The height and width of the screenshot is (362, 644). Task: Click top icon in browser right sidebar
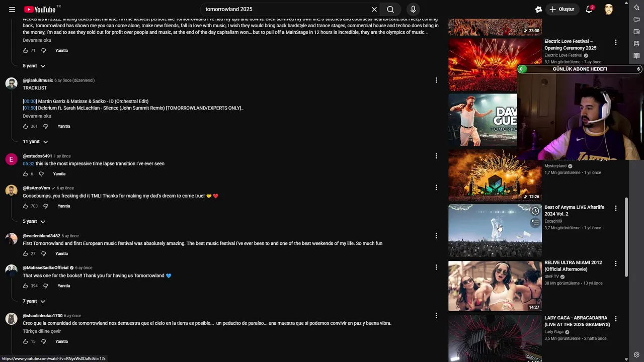[636, 7]
